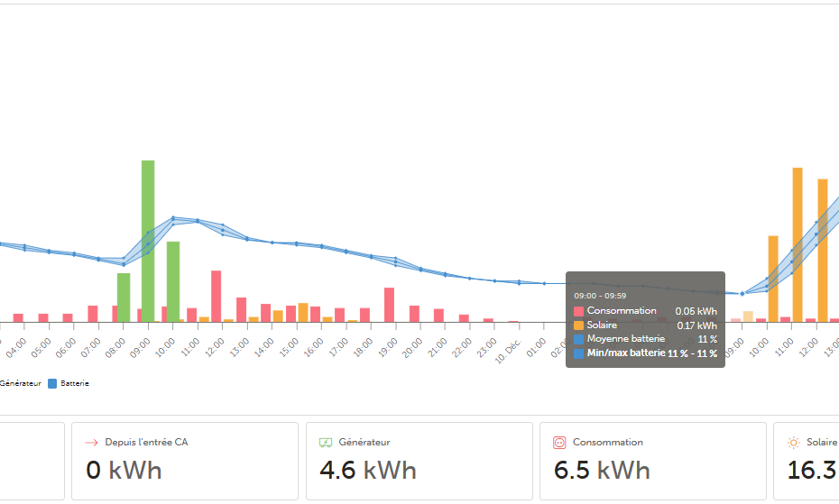Image resolution: width=839 pixels, height=504 pixels.
Task: Select the Solaire 16.3 summary card
Action: (x=806, y=461)
